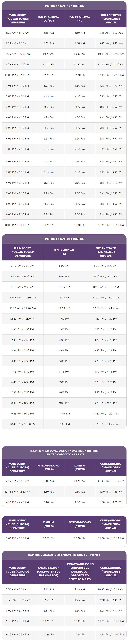Click the 9:15 AM Ansan Station time
This screenshot has width=130, height=644.
pyautogui.click(x=48, y=589)
